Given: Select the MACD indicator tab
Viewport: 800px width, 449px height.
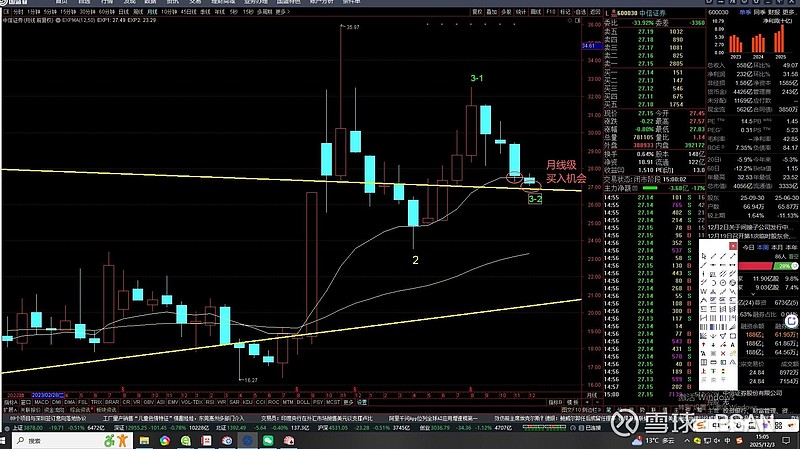Looking at the screenshot, I should (x=41, y=402).
